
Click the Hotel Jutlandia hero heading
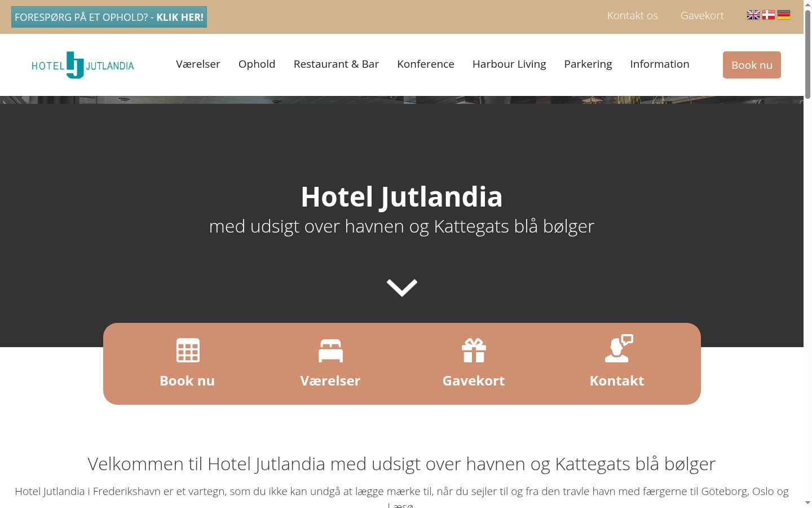[x=401, y=197]
